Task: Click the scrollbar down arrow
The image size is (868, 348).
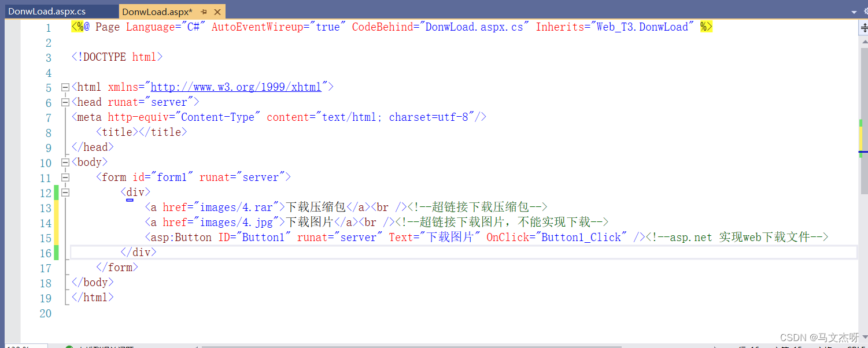Action: [865, 336]
